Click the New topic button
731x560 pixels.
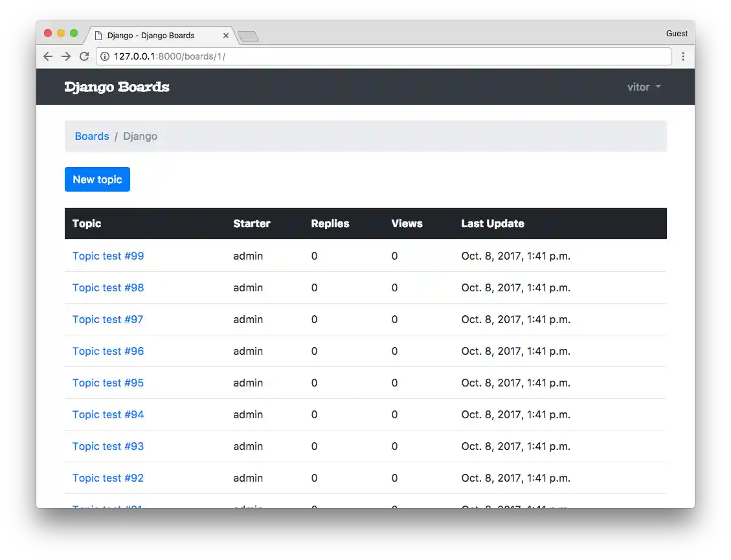97,179
